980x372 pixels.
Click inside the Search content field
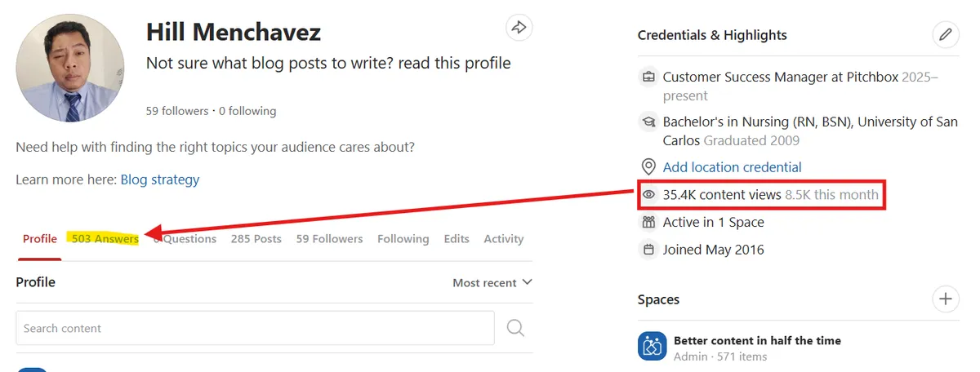[x=255, y=328]
